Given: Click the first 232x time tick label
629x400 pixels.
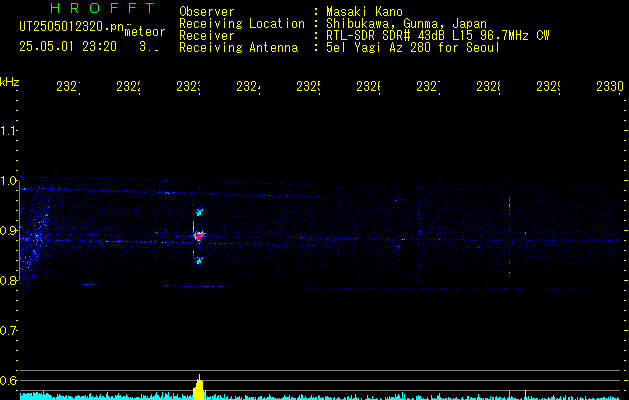Looking at the screenshot, I should [x=68, y=87].
